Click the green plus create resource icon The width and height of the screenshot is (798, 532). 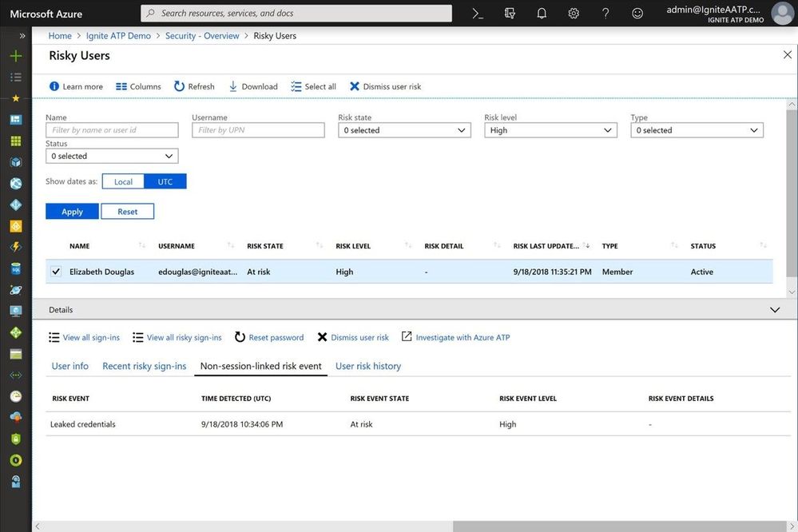tap(15, 57)
